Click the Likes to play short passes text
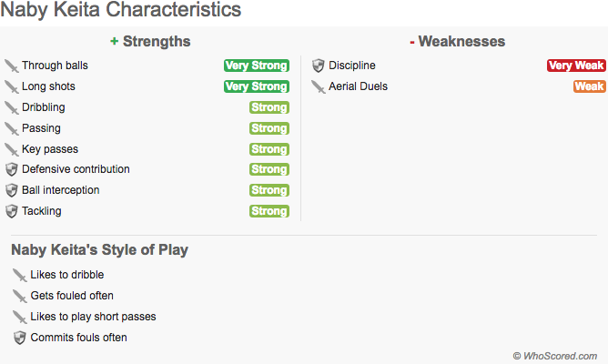 pyautogui.click(x=93, y=317)
